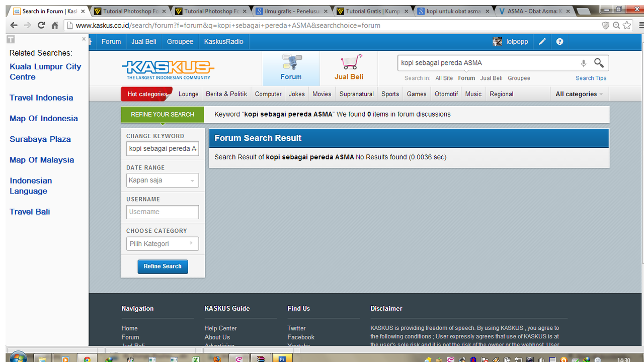
Task: Open KaskusRadio in the top menu
Action: coord(224,42)
